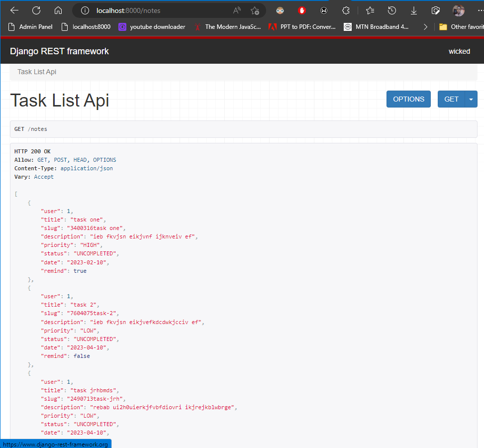Open the Django REST framework homepage link
This screenshot has width=484, height=448.
(x=59, y=51)
